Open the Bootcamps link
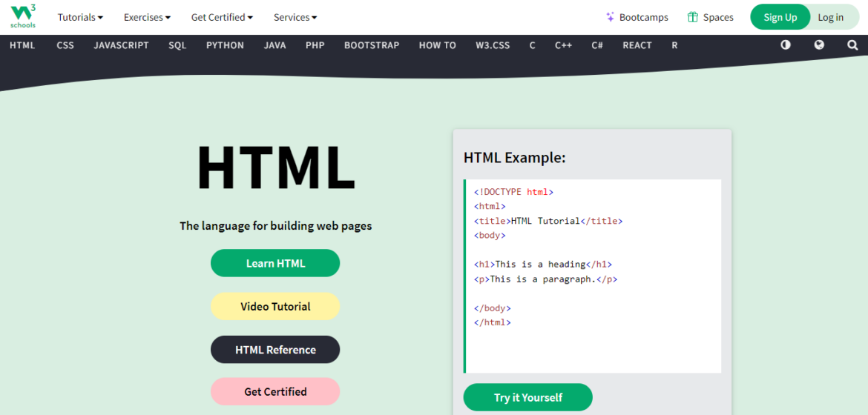 [x=637, y=17]
